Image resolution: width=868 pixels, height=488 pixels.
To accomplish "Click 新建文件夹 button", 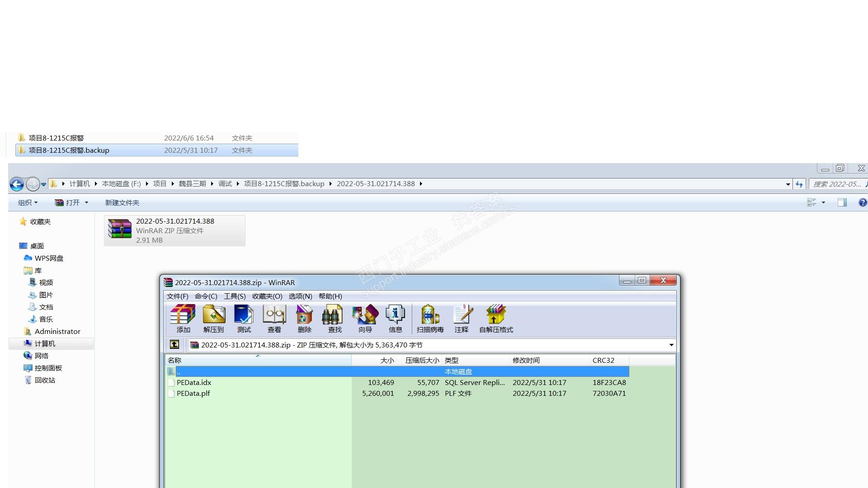I will point(122,202).
